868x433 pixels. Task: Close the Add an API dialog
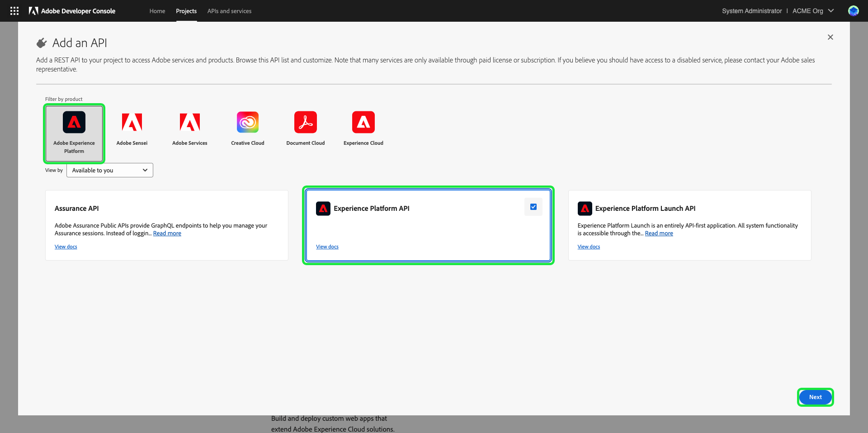click(830, 37)
